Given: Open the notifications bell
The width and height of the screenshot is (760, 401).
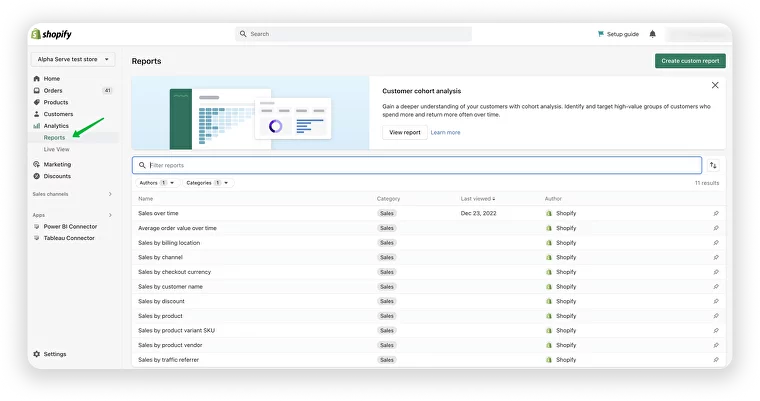Looking at the screenshot, I should tap(652, 34).
